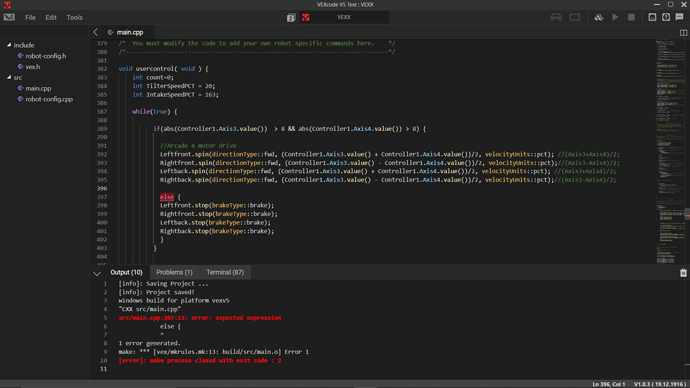
Task: Run the program with the play button
Action: point(615,17)
